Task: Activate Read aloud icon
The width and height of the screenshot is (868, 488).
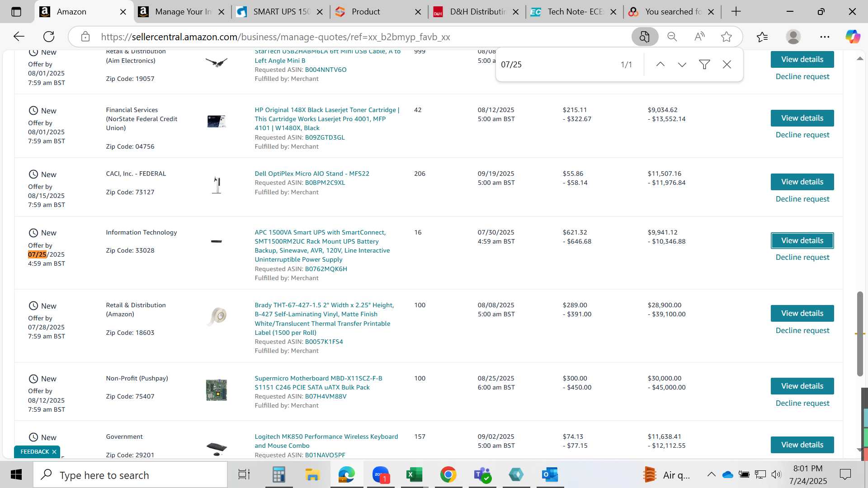Action: point(699,37)
